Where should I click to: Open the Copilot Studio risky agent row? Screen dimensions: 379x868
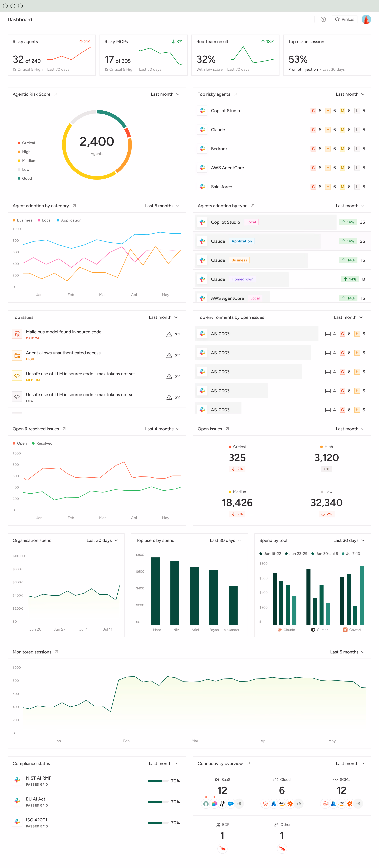[x=282, y=111]
